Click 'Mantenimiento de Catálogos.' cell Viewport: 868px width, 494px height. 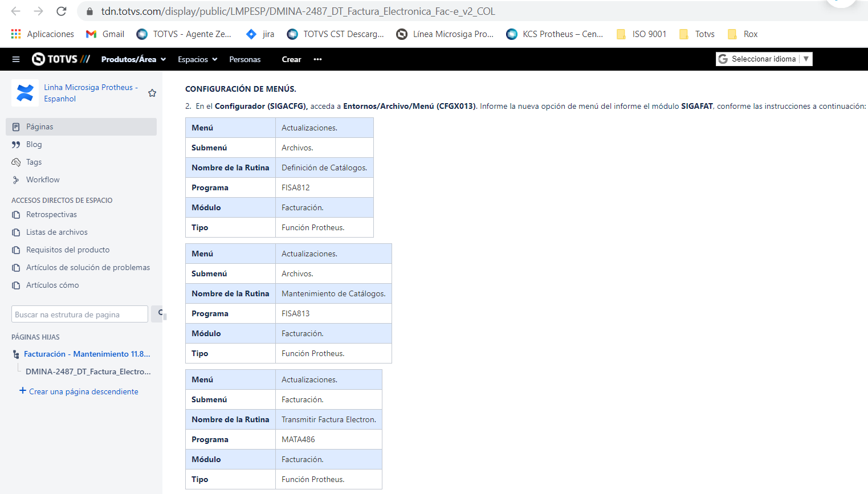(x=333, y=293)
